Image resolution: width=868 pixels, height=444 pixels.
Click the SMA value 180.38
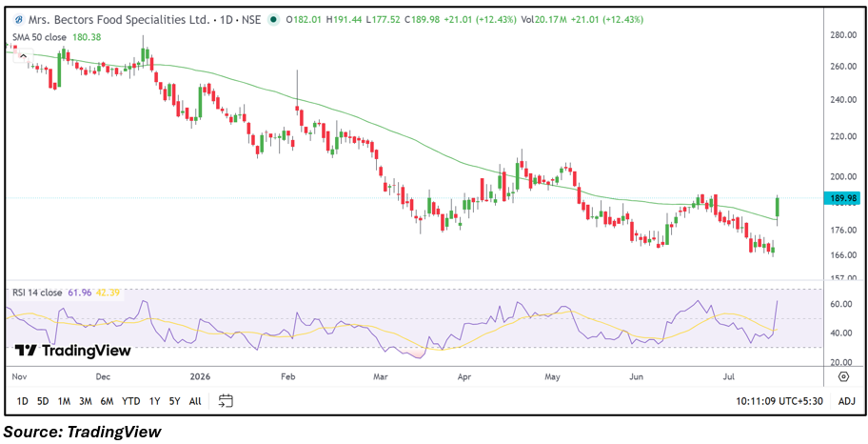(86, 37)
